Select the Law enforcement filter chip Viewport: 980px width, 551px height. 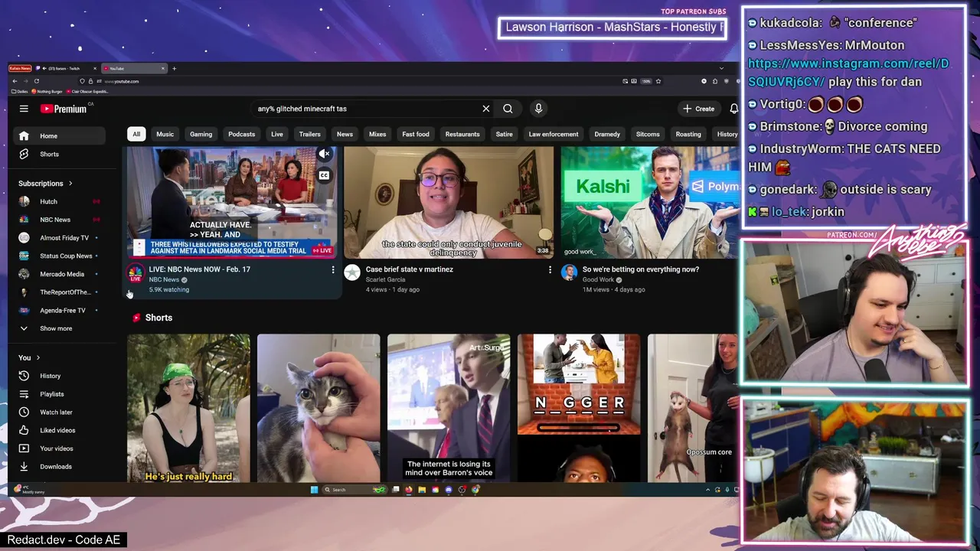(x=554, y=134)
